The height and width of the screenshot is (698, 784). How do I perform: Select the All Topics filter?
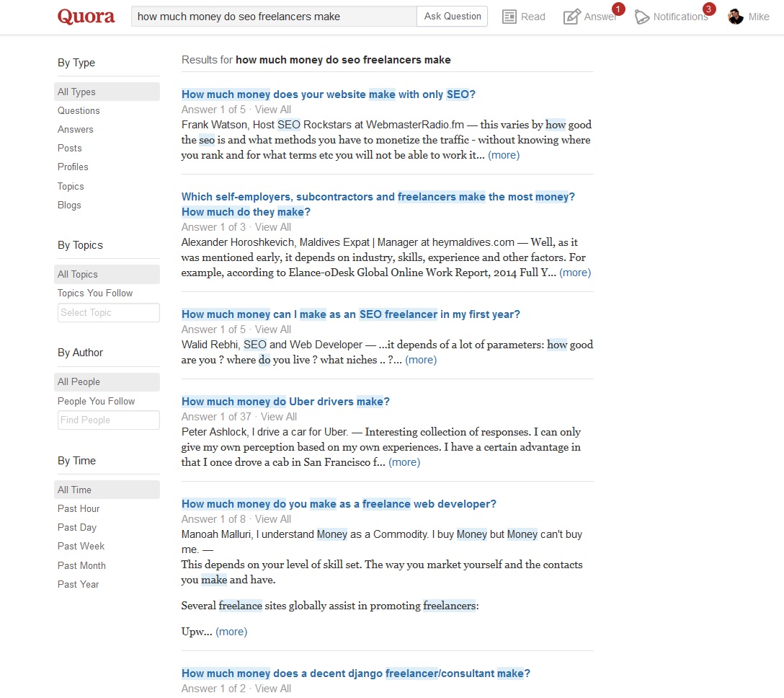tap(107, 274)
